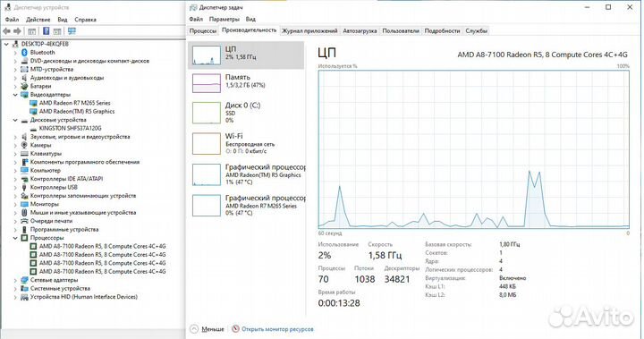Switch to the Автозагрузка tab
644x339 pixels.
360,30
